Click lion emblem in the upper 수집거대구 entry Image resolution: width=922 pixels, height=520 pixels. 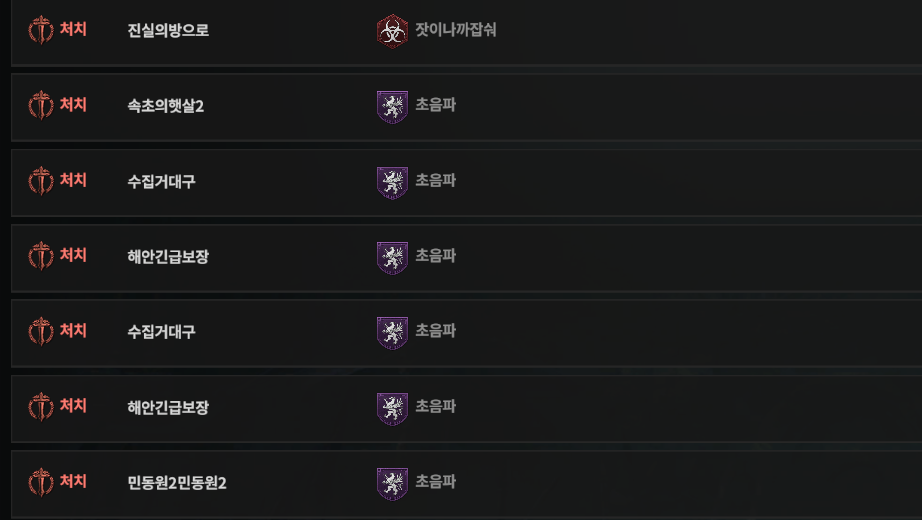(392, 182)
